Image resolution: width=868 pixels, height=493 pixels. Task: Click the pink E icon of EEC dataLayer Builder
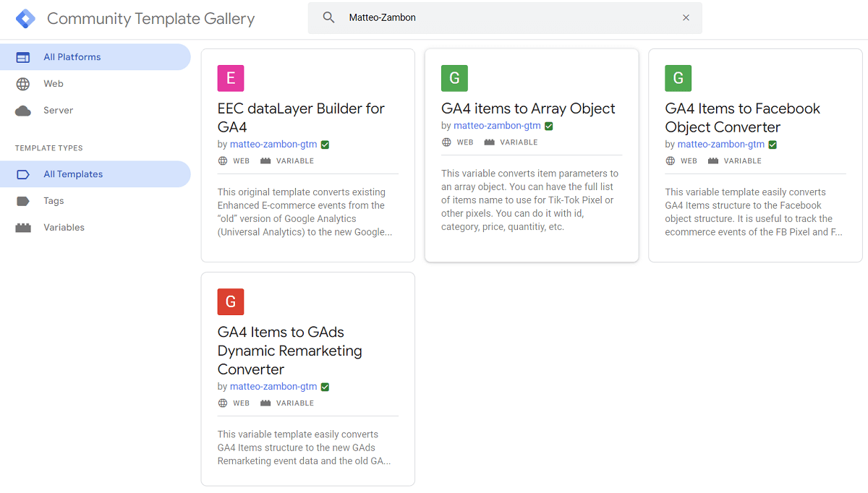[x=231, y=78]
